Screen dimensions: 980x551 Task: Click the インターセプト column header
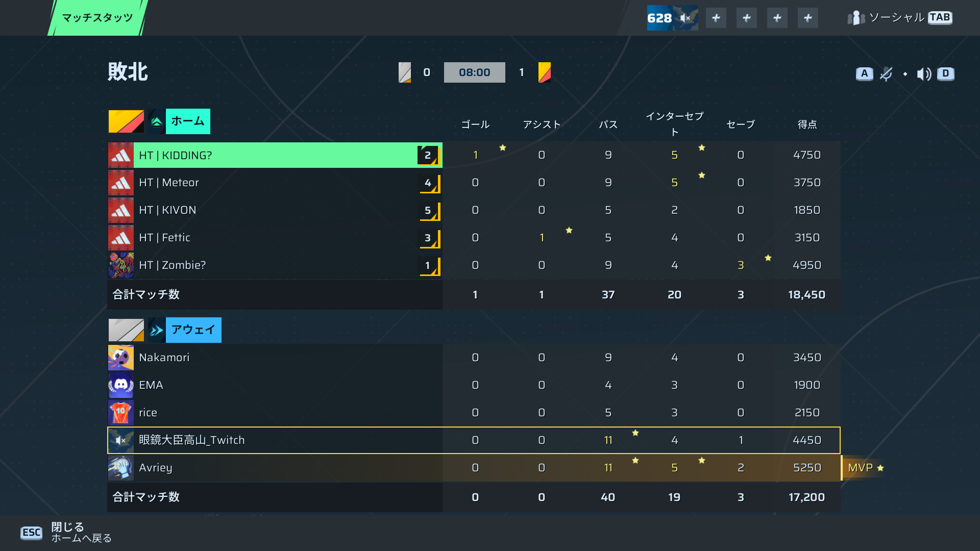tap(674, 124)
